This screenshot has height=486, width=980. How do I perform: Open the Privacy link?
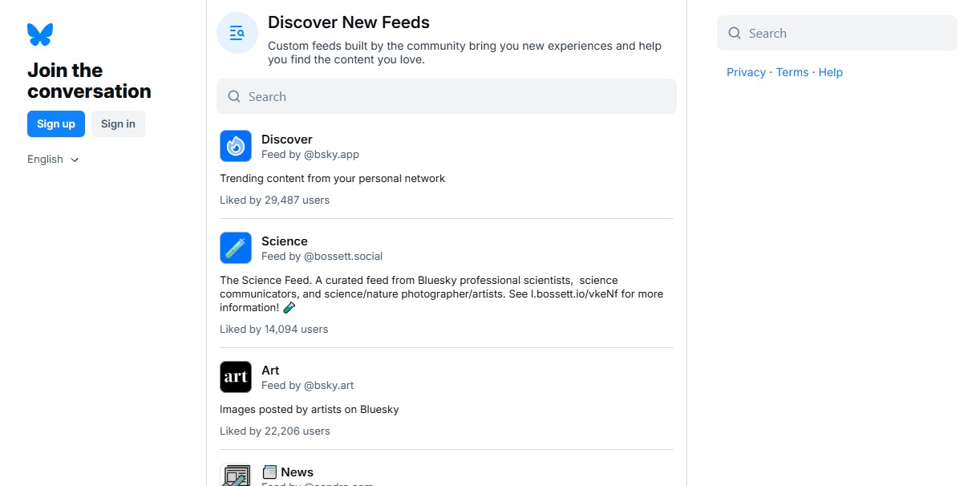pos(746,72)
